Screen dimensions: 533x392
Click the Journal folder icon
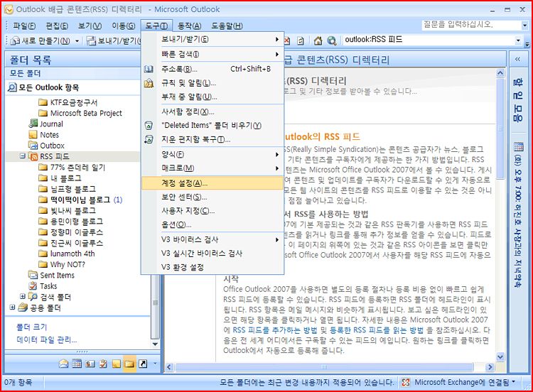click(33, 124)
